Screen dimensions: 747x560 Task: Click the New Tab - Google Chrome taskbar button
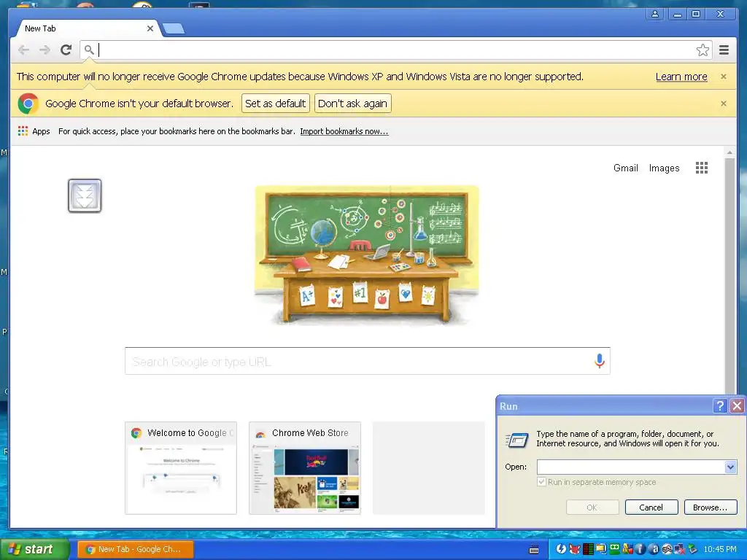136,549
